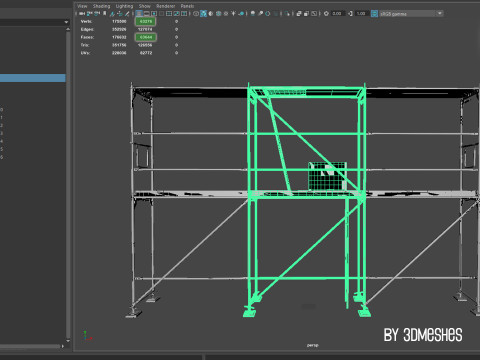Toggle the Film Gate icon
Screen dimensions: 480x360
point(146,14)
